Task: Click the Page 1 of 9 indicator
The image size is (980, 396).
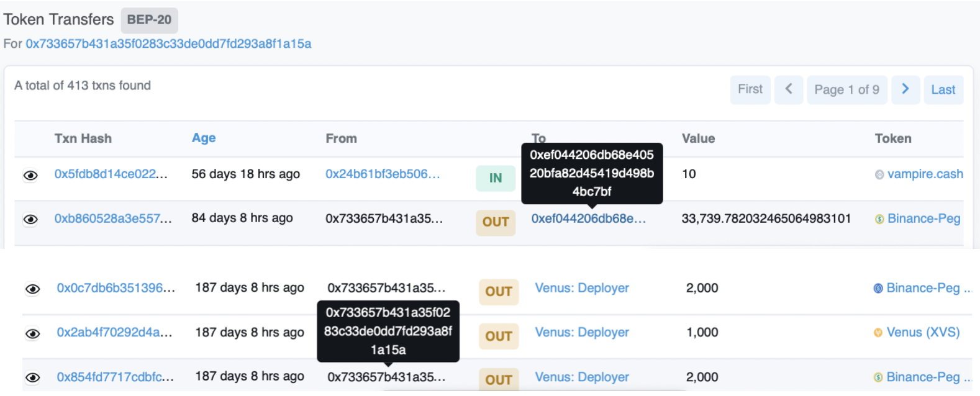Action: (846, 90)
